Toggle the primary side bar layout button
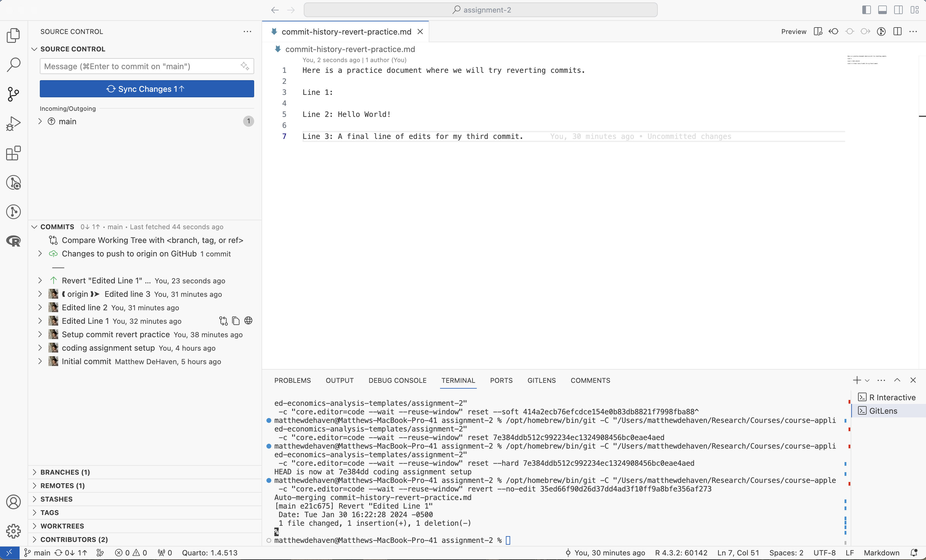926x560 pixels. click(x=866, y=10)
